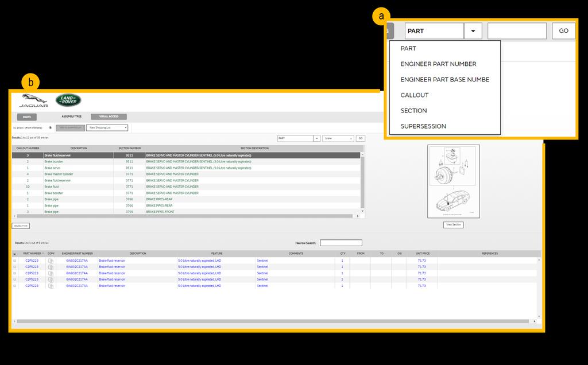Click the SECTION DESCRIPTION column header
The image size is (588, 365).
point(254,149)
